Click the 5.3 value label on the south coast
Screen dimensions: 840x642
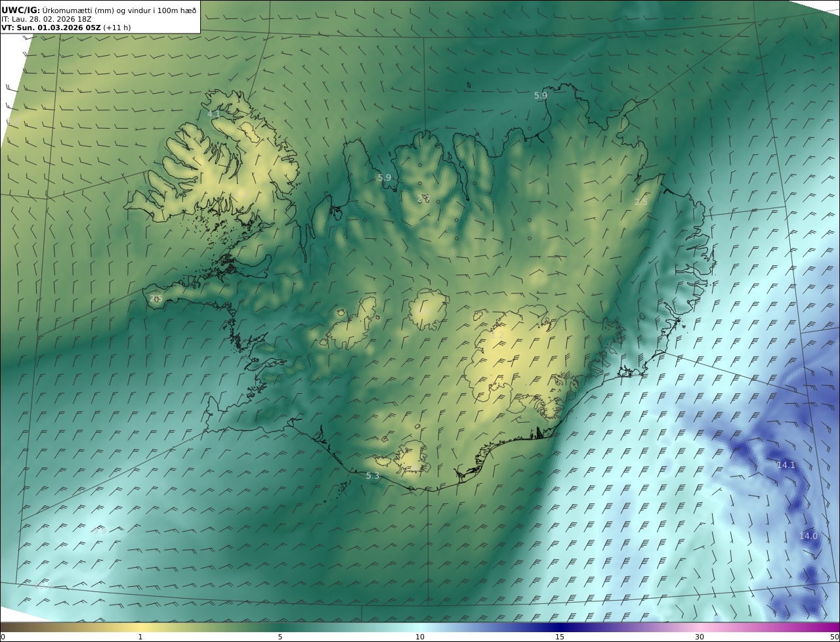(372, 476)
